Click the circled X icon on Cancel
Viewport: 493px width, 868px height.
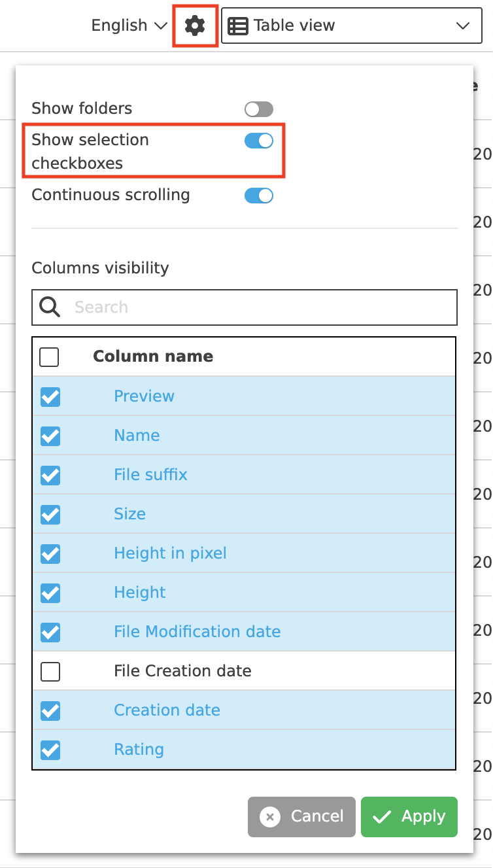coord(271,816)
